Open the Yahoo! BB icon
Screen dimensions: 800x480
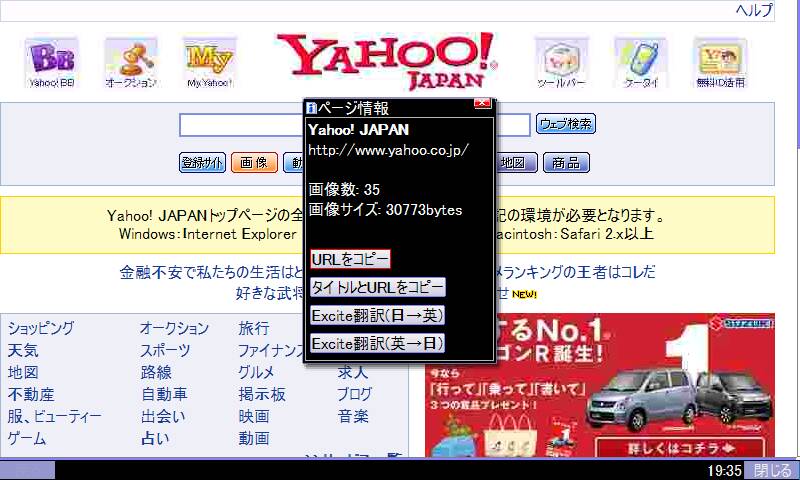coord(52,62)
